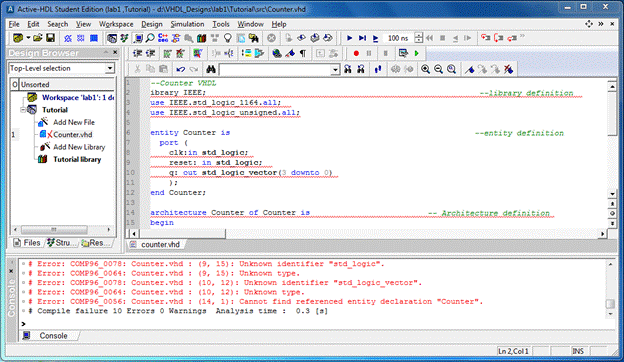Adjust the 100 ns time stepper
624x362 pixels.
418,38
